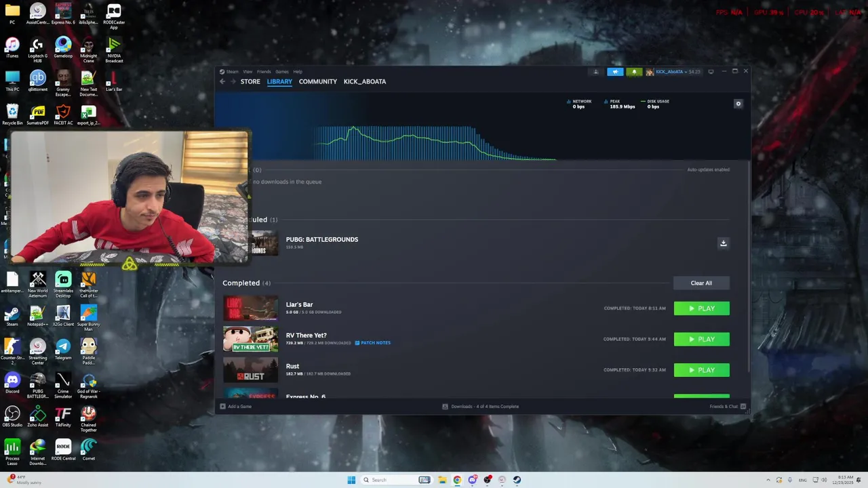Open the View menu in Steam
The height and width of the screenshot is (488, 868).
(248, 71)
